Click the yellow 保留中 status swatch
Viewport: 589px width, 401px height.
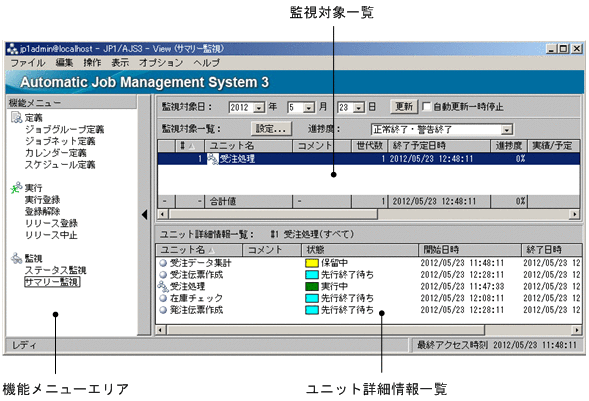(x=312, y=263)
